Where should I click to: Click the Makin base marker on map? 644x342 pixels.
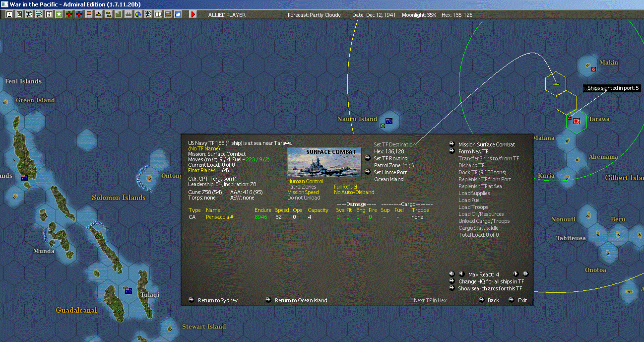pos(593,68)
